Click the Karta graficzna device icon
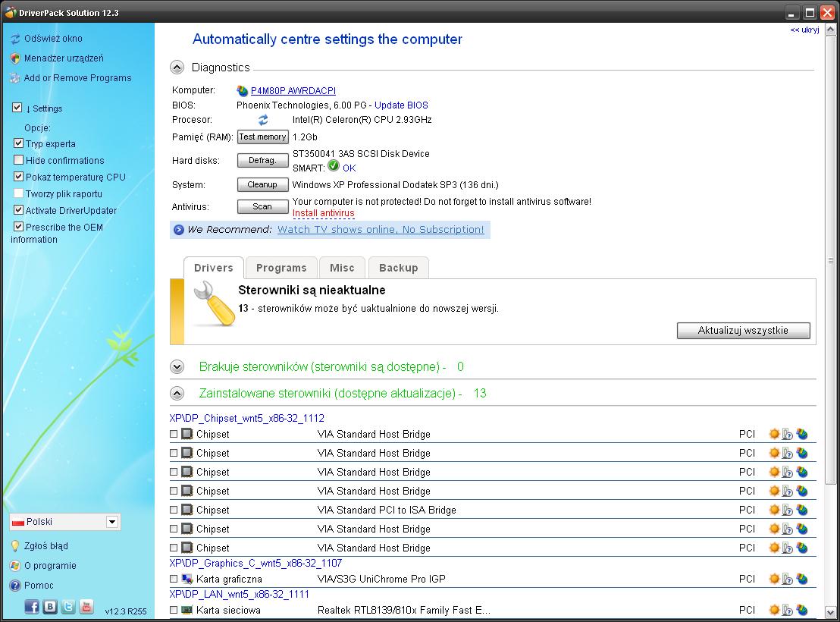This screenshot has width=840, height=622. 187,579
